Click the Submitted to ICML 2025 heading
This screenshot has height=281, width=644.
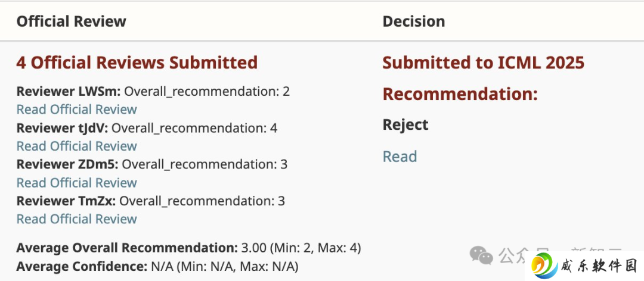[x=484, y=63]
